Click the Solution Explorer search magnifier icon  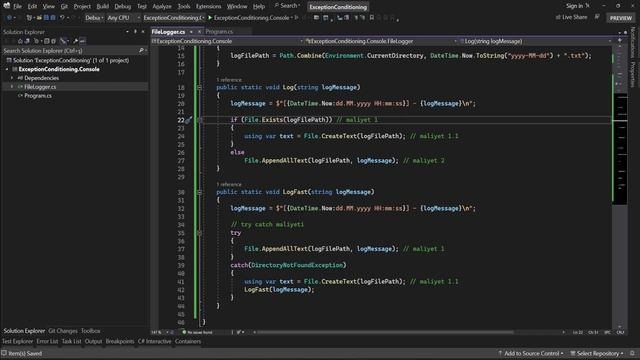tap(141, 51)
